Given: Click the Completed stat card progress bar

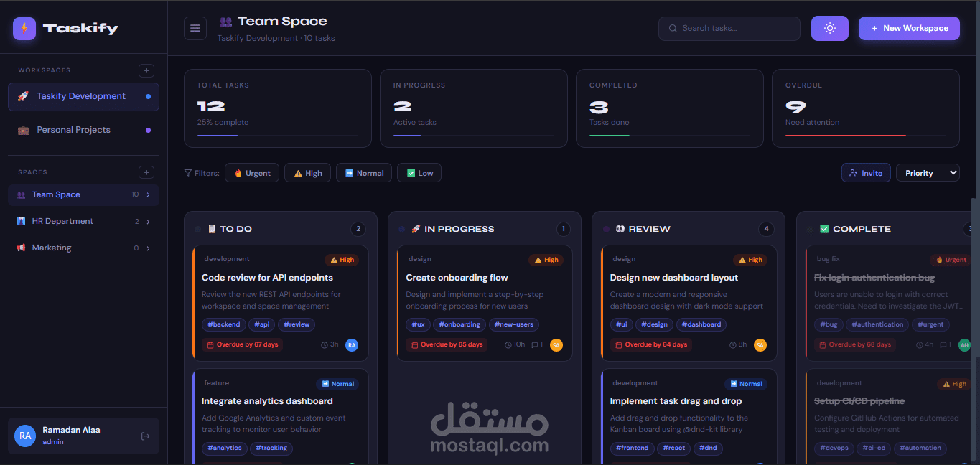Looking at the screenshot, I should tap(670, 135).
